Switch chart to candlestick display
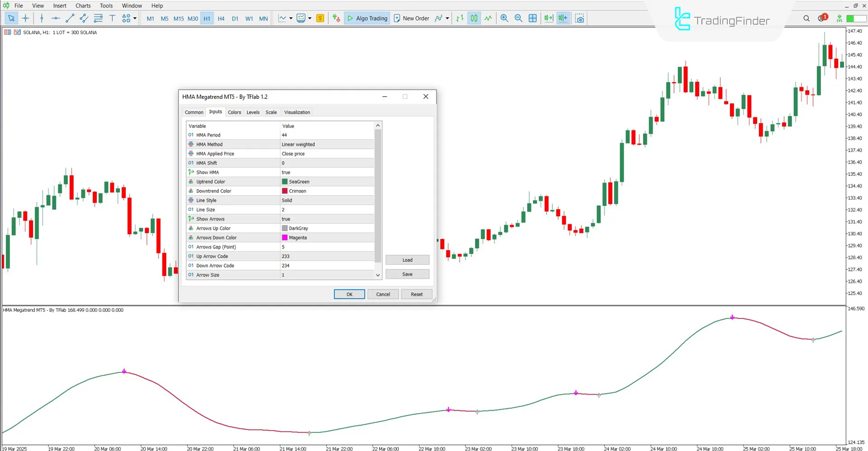Viewport: 868px width, 451px height. pos(474,18)
